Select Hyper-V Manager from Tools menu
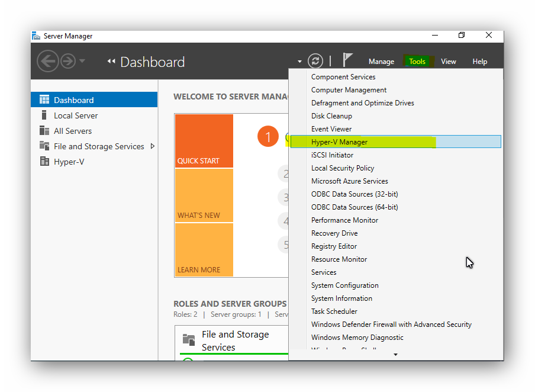The image size is (535, 392). coord(339,142)
